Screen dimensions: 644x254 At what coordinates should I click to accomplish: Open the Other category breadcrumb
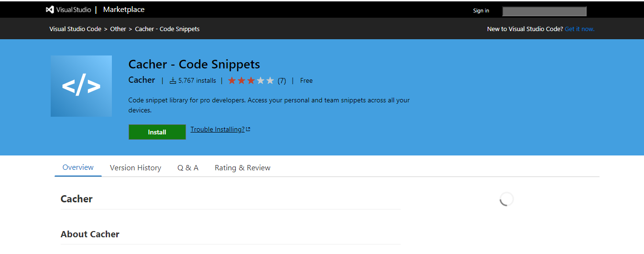point(118,29)
